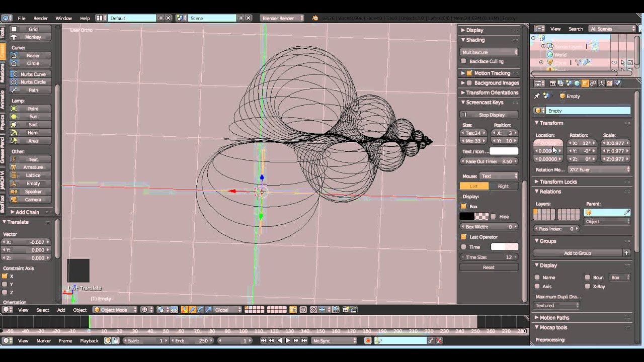644x362 pixels.
Task: Select the translate manipulator arrow icon
Action: point(192,310)
